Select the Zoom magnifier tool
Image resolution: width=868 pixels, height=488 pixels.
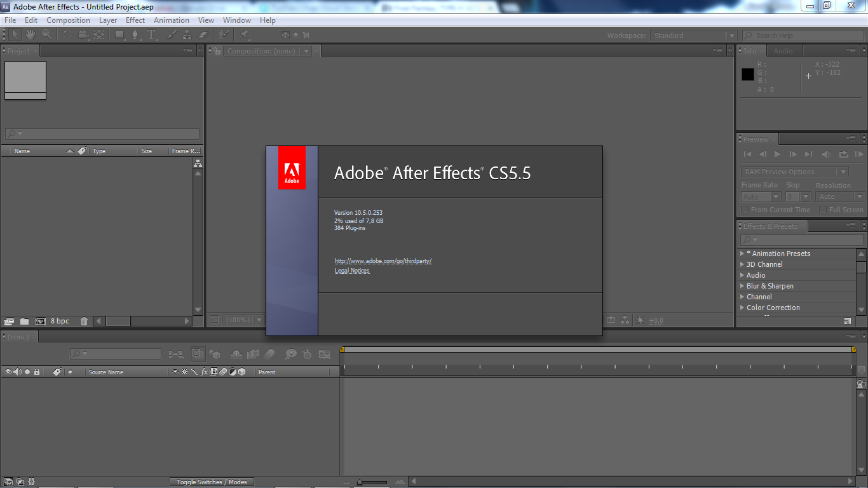click(47, 35)
